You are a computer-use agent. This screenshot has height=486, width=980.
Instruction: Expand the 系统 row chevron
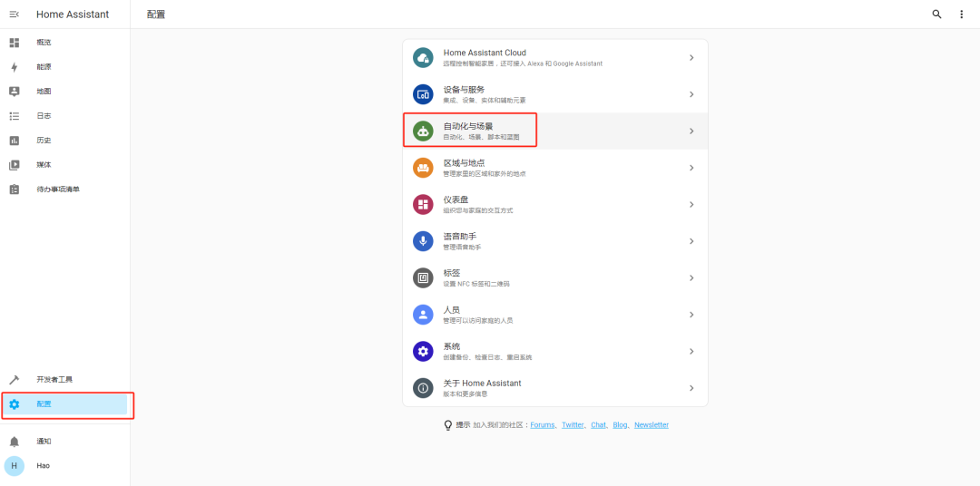691,351
